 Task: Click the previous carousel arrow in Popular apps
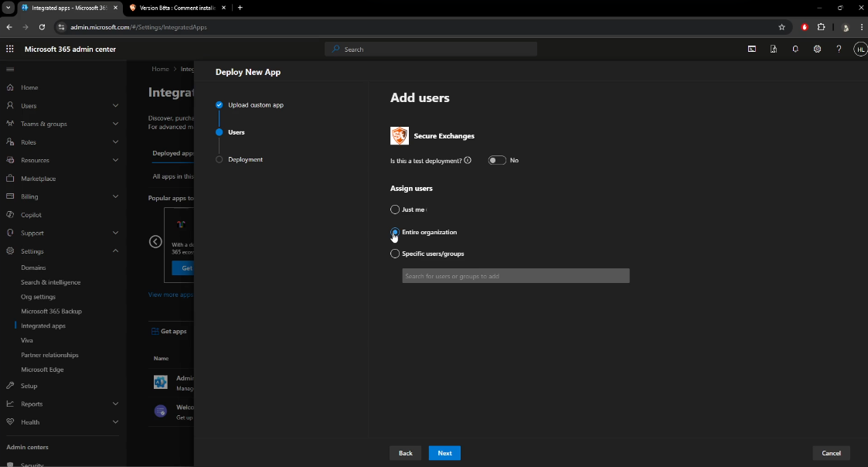[155, 241]
